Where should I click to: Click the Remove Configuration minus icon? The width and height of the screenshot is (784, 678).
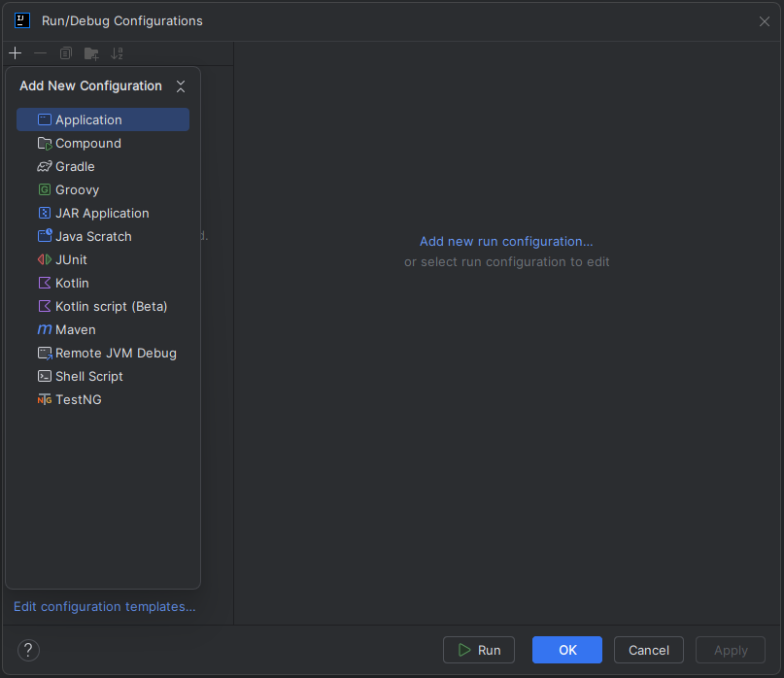[x=40, y=53]
